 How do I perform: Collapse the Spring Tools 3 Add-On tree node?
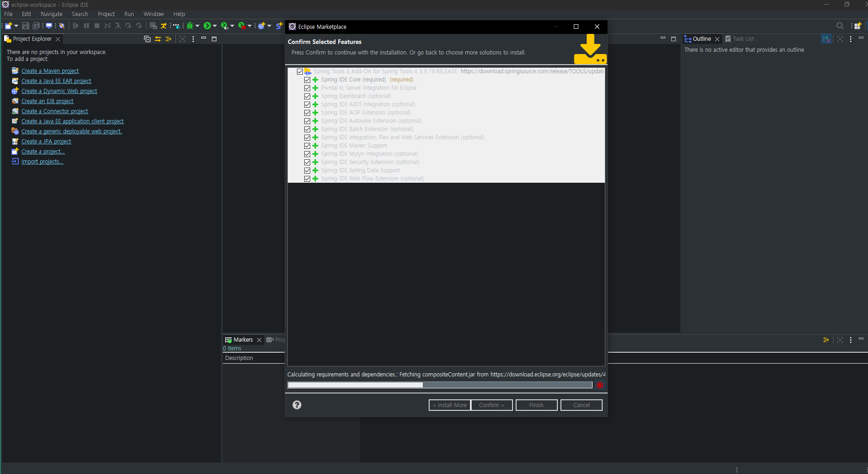[292, 71]
